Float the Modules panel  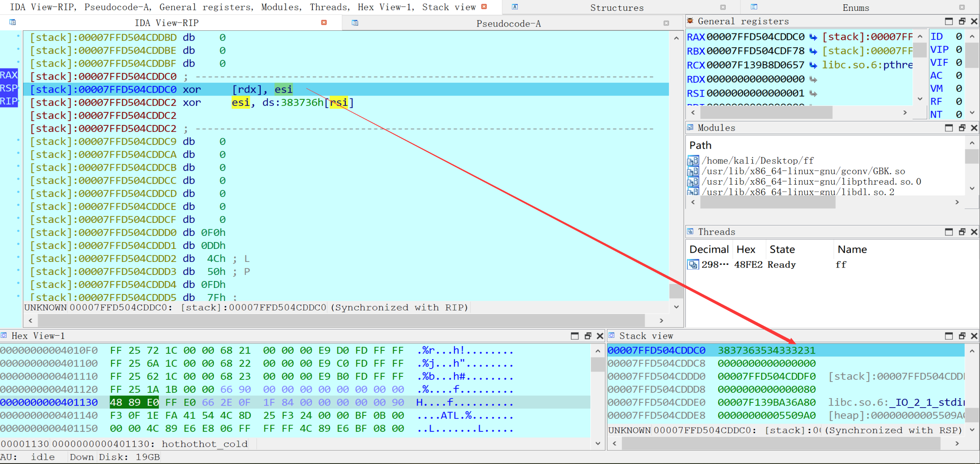962,128
